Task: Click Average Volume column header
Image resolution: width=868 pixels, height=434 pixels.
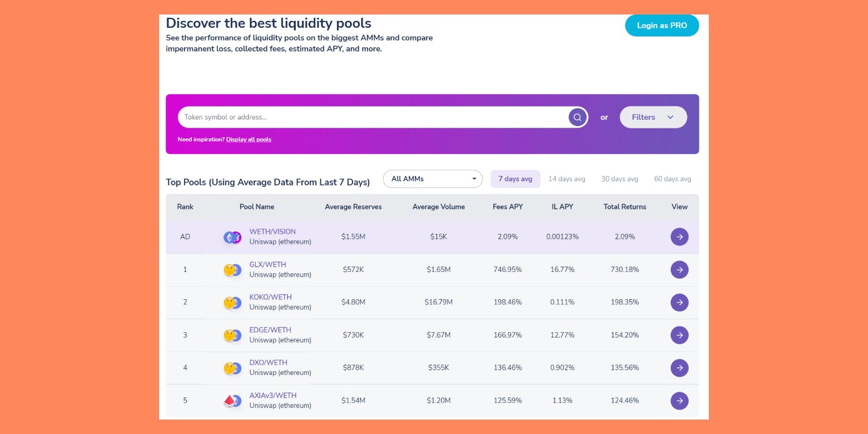Action: click(439, 207)
